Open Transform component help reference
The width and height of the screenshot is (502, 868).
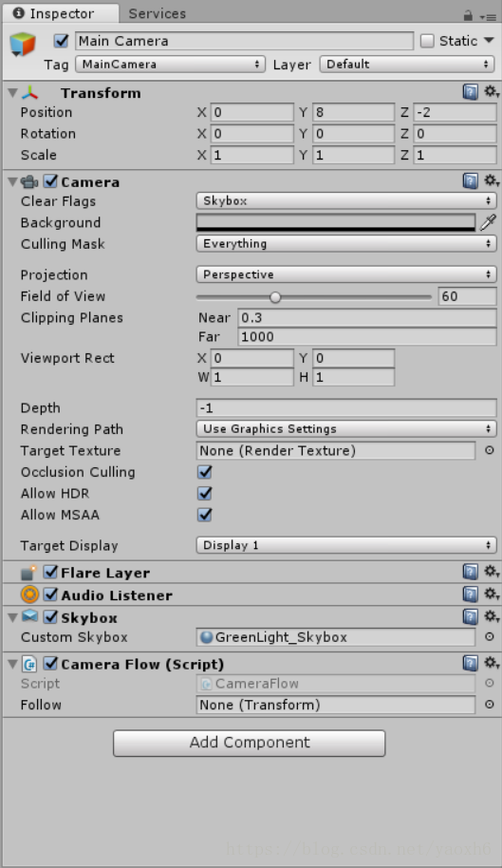(x=470, y=92)
